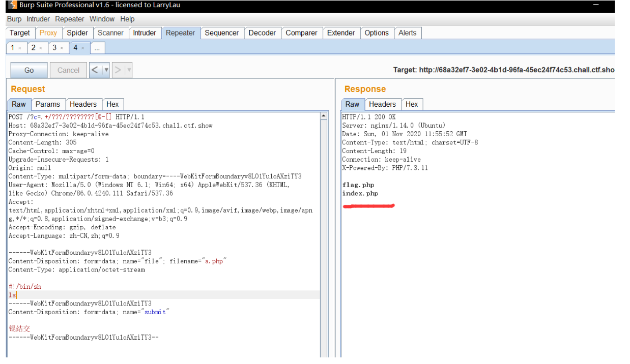Click the Burp Suite logo icon in title bar
Screen dimensions: 630x364
pos(13,5)
